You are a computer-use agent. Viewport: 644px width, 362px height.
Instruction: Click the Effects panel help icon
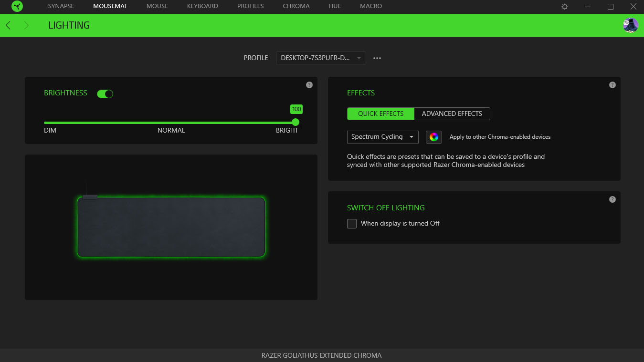[612, 85]
